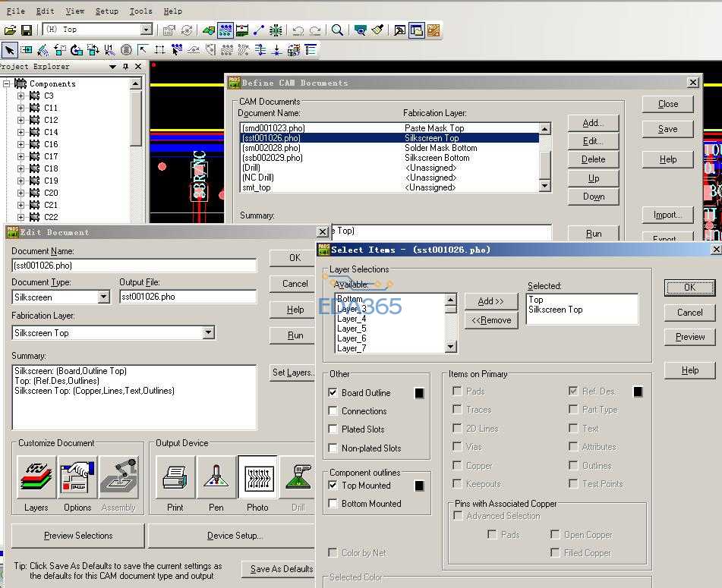Open the Options customize document icon
The image size is (722, 588).
[77, 477]
